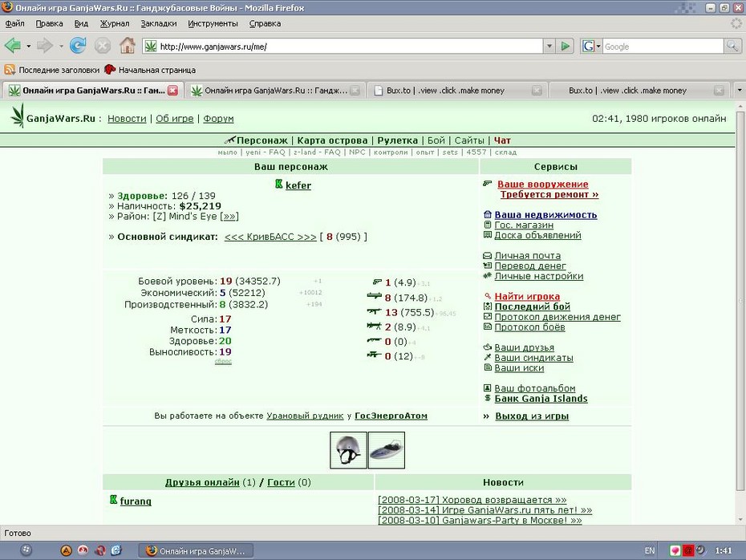This screenshot has height=560, width=746.
Task: Open the Файл menu
Action: [14, 23]
